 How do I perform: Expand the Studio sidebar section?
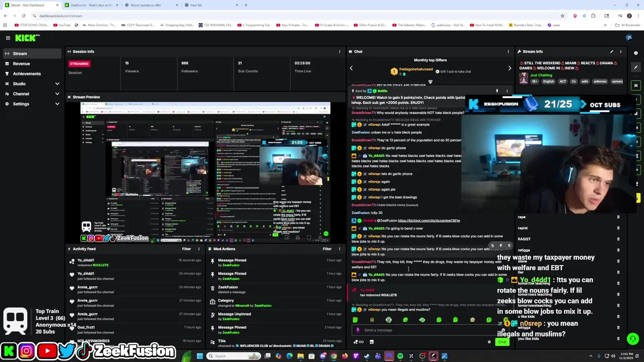coord(57,83)
